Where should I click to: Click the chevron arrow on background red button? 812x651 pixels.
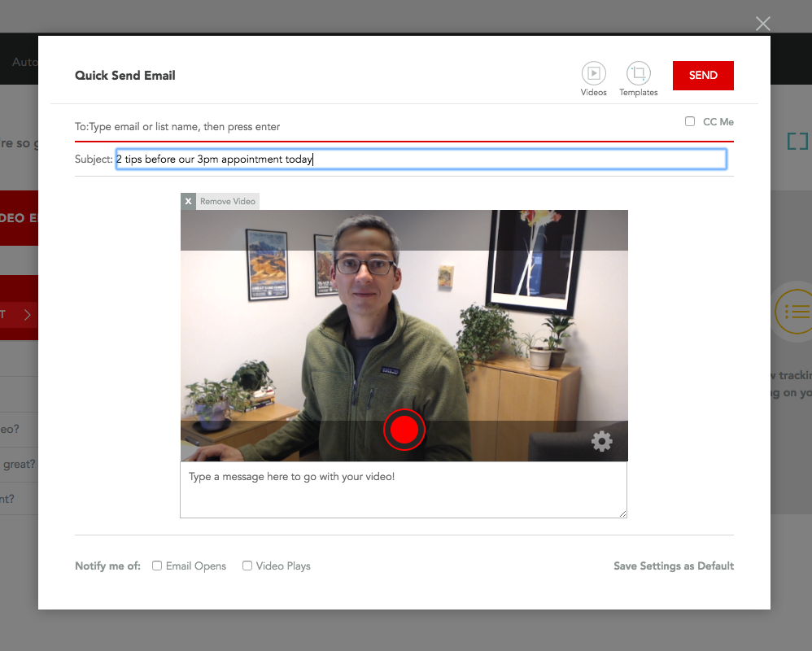click(x=28, y=314)
